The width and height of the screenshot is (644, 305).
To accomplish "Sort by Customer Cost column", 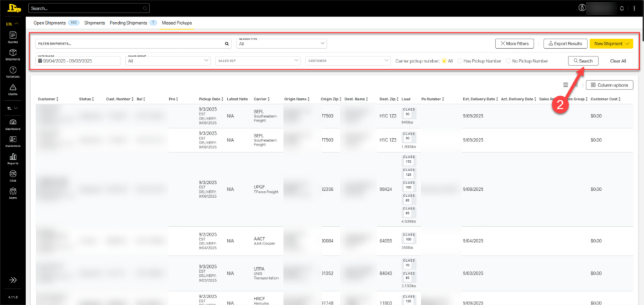I will click(605, 99).
